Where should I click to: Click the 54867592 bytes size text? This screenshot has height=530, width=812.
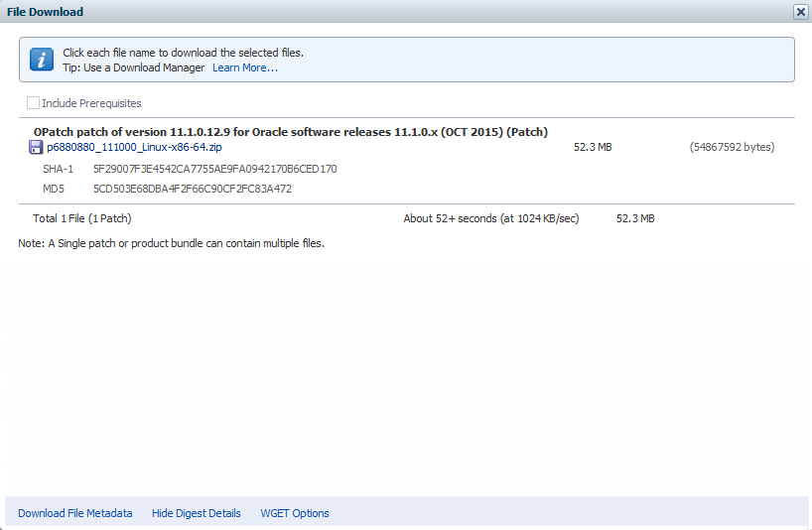click(732, 147)
